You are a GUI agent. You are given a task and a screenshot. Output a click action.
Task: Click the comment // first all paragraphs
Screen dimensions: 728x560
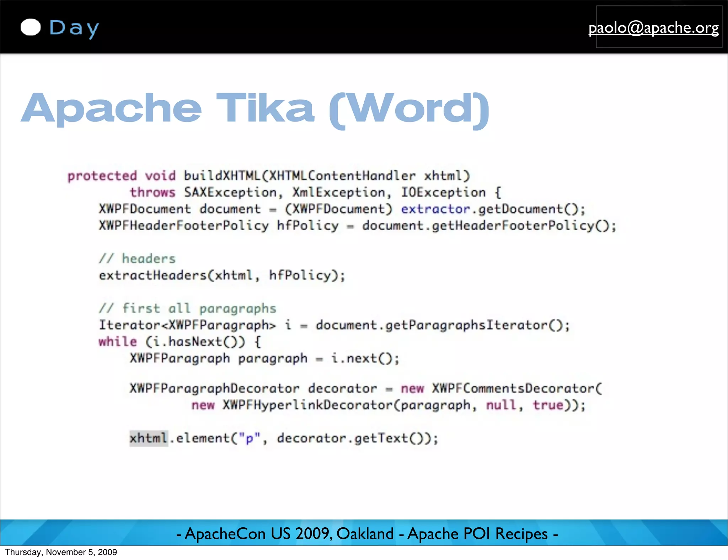(x=187, y=308)
